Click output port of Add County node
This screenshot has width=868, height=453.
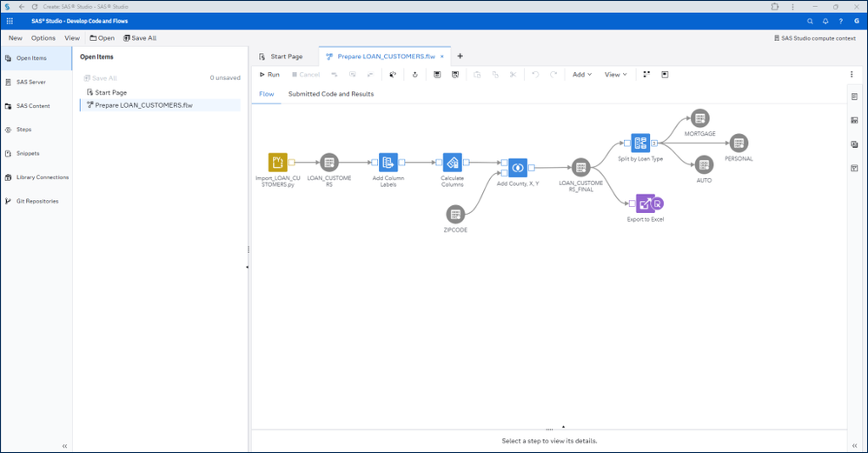[532, 167]
